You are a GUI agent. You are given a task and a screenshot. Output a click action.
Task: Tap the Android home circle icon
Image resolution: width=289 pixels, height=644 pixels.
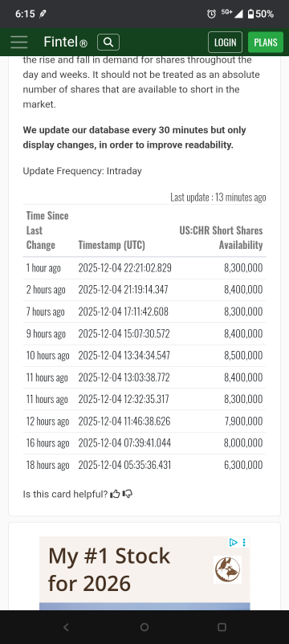144,627
